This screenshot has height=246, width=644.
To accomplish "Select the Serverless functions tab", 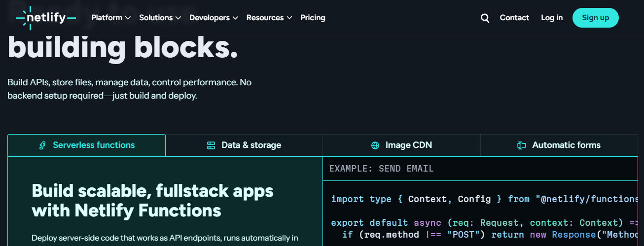I will tap(87, 145).
